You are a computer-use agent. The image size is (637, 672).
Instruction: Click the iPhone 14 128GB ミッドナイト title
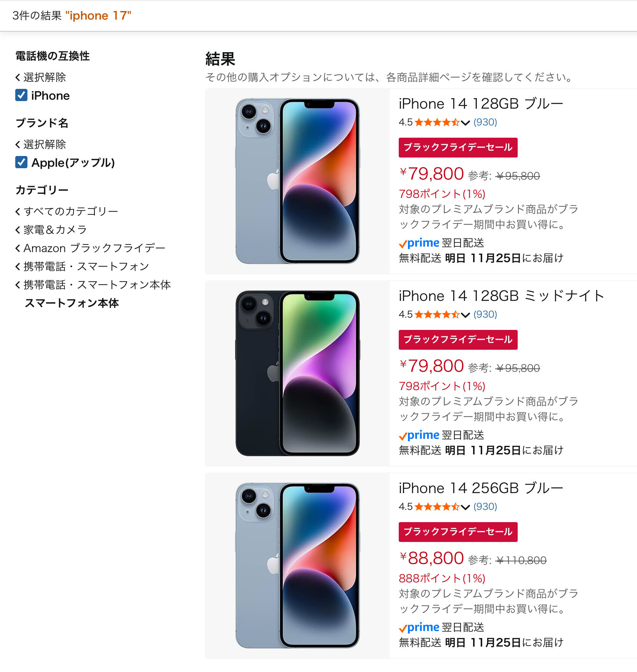pyautogui.click(x=501, y=296)
